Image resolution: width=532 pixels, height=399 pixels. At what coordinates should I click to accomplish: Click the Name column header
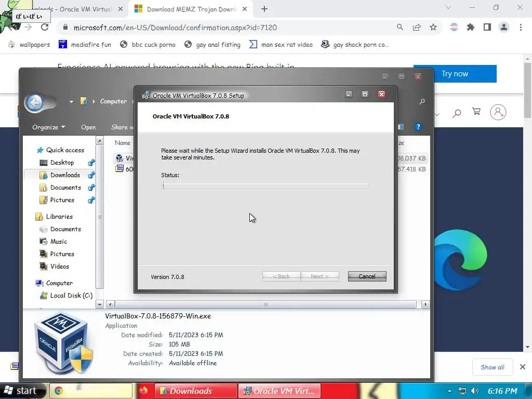[123, 143]
